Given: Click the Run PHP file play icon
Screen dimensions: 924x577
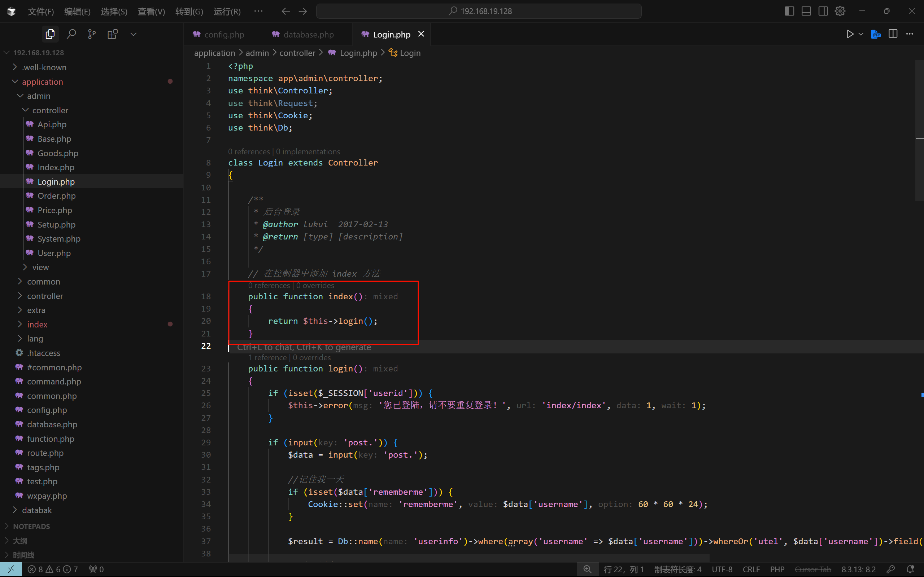Looking at the screenshot, I should pos(850,34).
